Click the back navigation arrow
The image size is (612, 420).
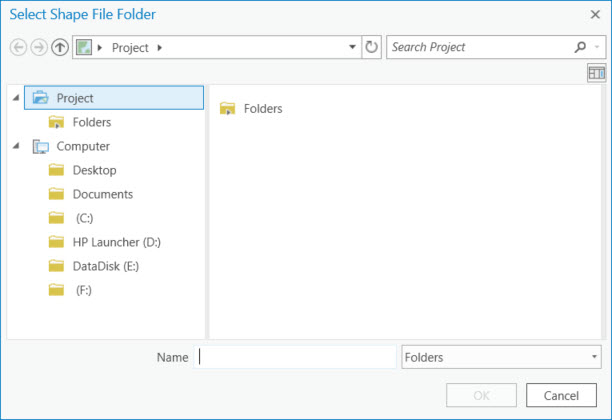coord(18,47)
